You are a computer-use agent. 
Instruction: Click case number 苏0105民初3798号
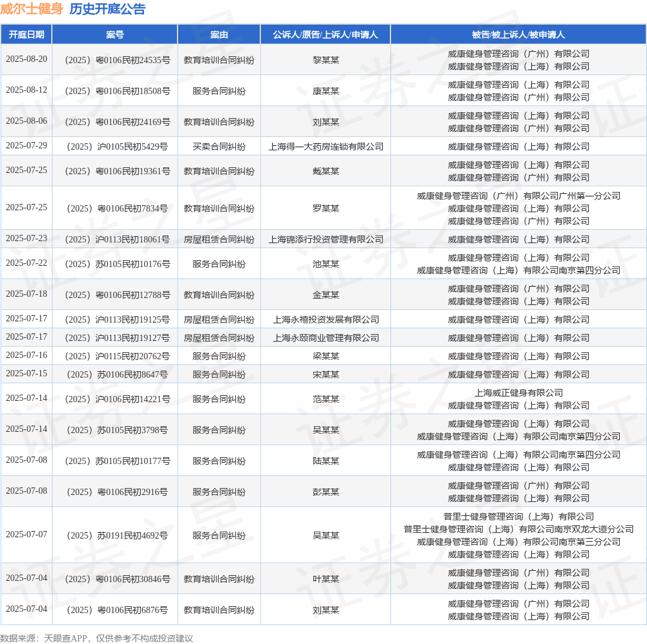click(118, 431)
